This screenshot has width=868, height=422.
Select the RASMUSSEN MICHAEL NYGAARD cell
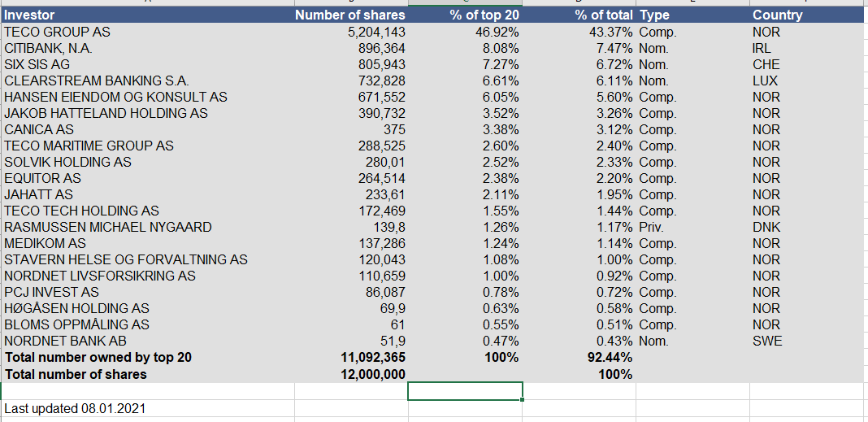pos(107,227)
